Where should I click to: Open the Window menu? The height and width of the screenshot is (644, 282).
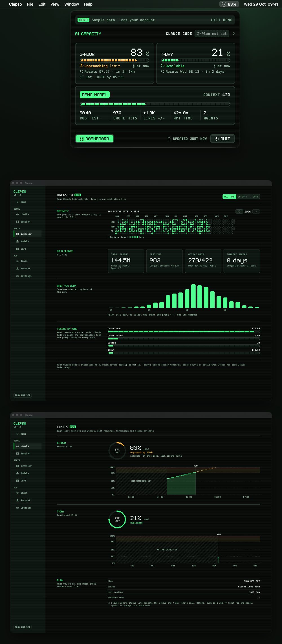point(72,4)
